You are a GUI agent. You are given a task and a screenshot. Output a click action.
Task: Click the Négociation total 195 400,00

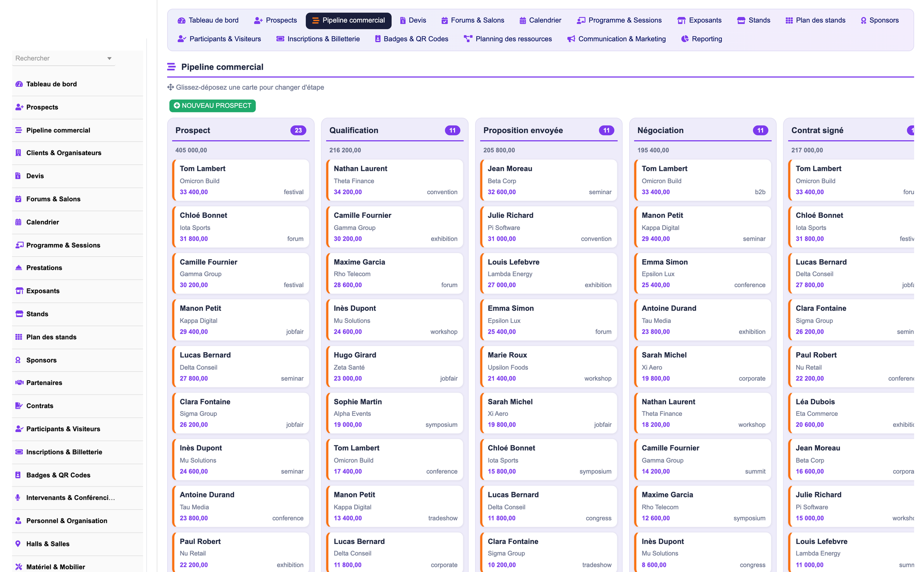653,150
